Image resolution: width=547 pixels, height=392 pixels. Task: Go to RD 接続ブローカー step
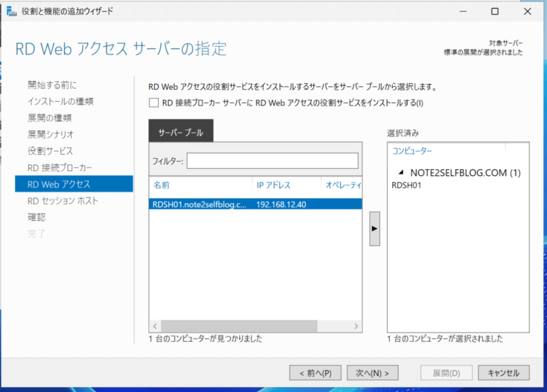click(60, 168)
